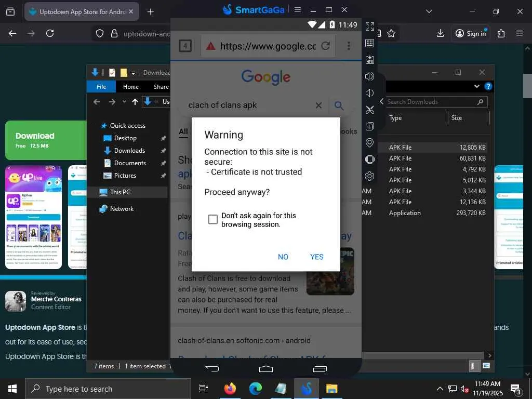Viewport: 532px width, 399px height.
Task: Click the Google search magnifier button
Action: tap(339, 105)
